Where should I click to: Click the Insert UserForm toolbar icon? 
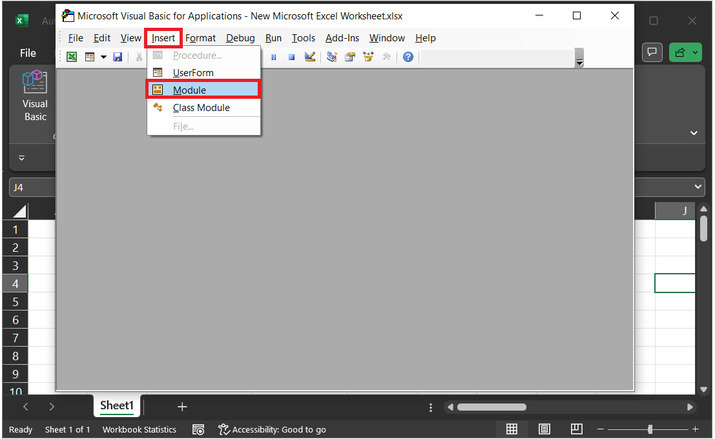pyautogui.click(x=90, y=57)
